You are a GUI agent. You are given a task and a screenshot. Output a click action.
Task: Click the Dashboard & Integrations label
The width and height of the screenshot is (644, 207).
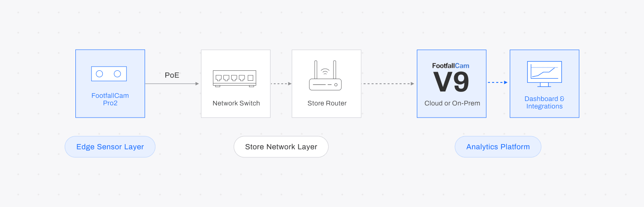(544, 103)
